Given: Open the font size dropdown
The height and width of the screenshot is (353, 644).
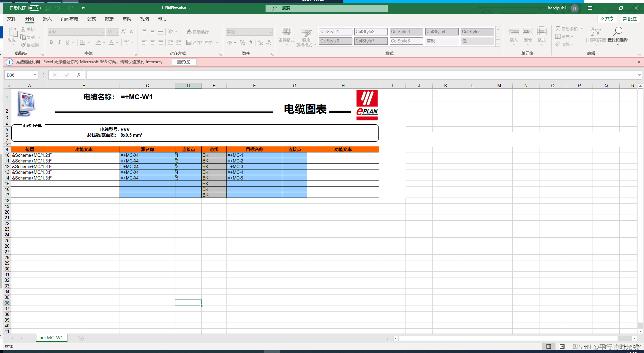Looking at the screenshot, I should pyautogui.click(x=117, y=32).
